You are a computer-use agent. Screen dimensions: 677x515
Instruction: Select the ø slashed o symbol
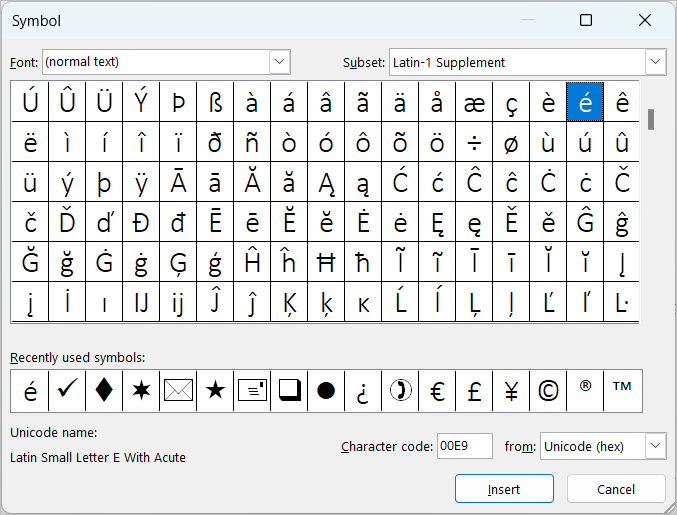511,142
